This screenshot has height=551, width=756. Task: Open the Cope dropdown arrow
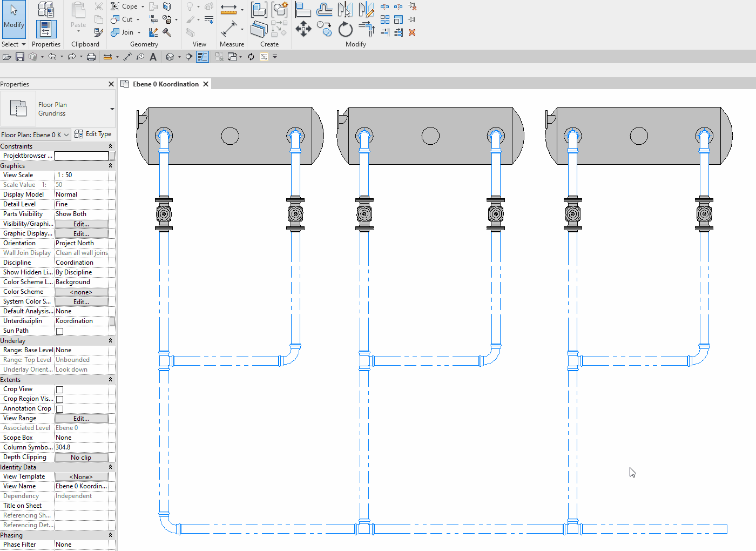tap(143, 7)
